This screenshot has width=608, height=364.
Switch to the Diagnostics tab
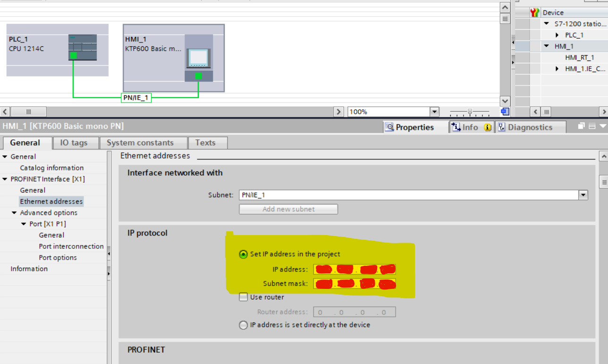pos(530,127)
